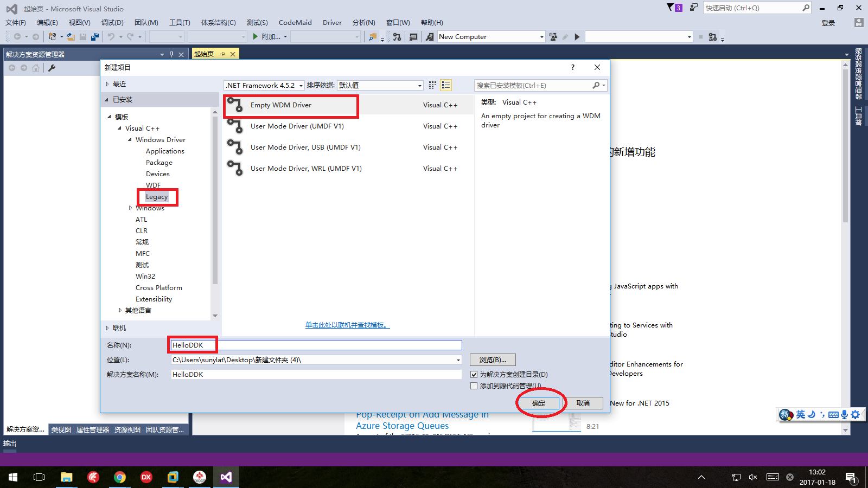This screenshot has height=488, width=868.
Task: Click the feedback icon next to Quick Launch
Action: click(x=694, y=8)
